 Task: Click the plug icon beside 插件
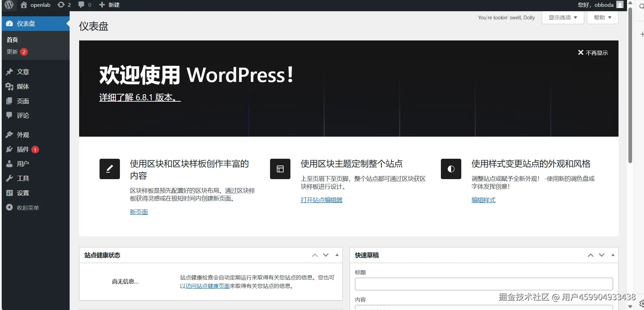click(x=10, y=149)
